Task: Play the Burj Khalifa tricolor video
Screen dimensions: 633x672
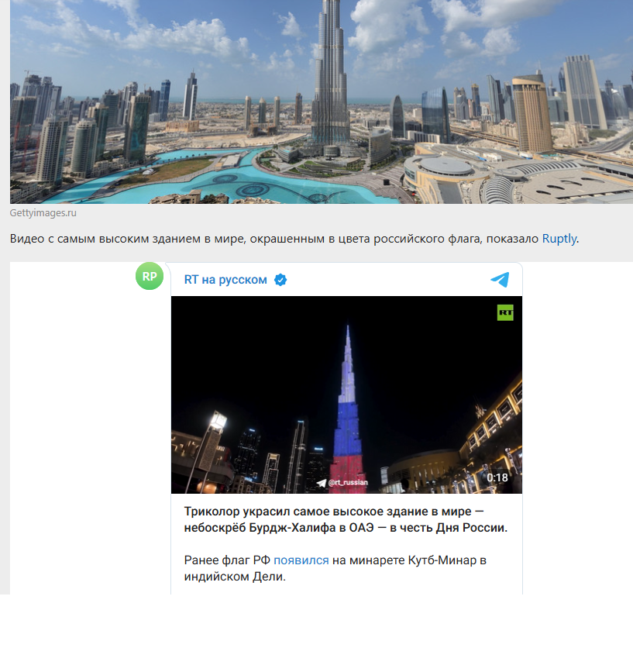Action: tap(346, 395)
